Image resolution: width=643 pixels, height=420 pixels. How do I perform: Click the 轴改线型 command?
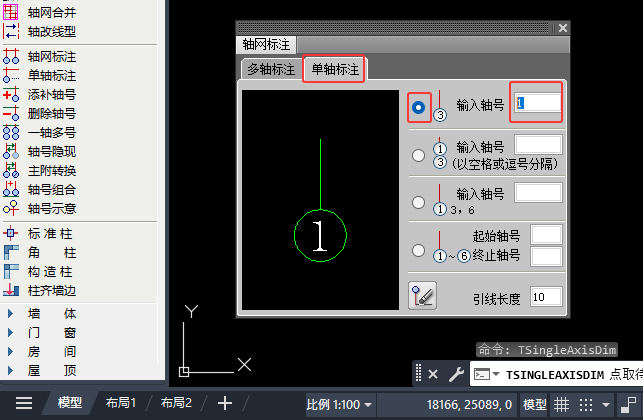(x=52, y=32)
